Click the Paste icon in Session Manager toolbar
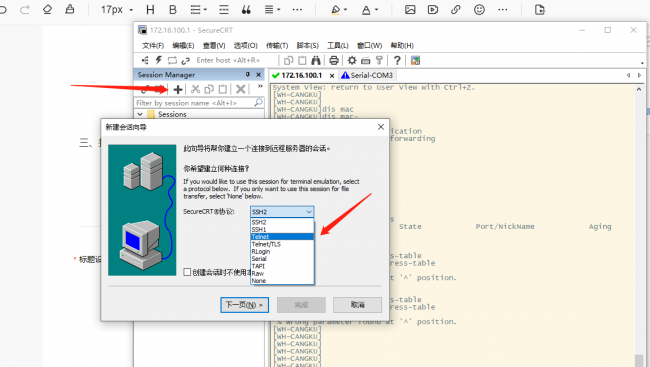The image size is (650, 367). 223,89
